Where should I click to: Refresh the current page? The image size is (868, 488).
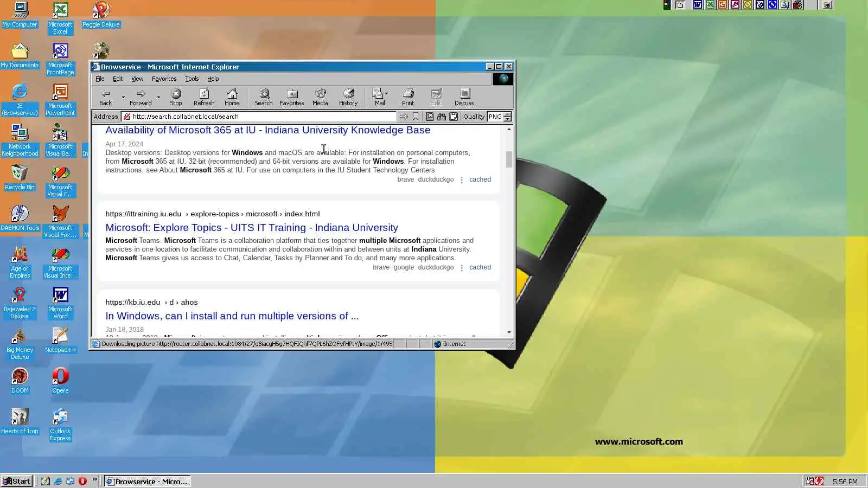(x=204, y=97)
